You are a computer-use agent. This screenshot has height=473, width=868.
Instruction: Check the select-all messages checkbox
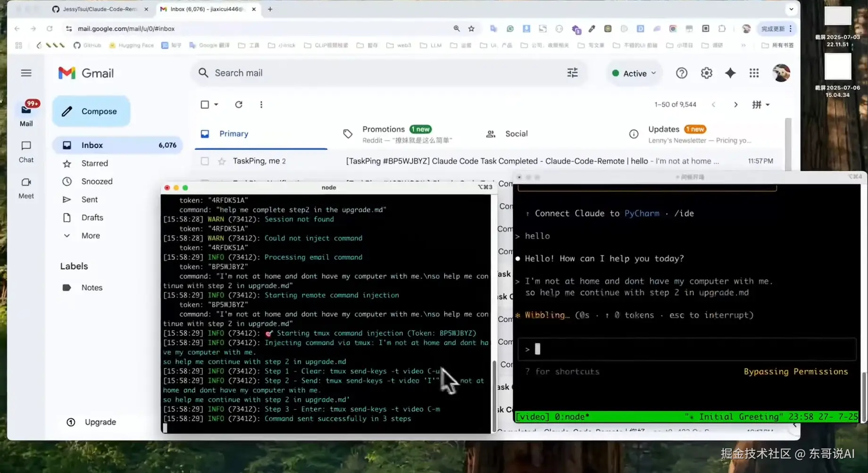pyautogui.click(x=205, y=105)
